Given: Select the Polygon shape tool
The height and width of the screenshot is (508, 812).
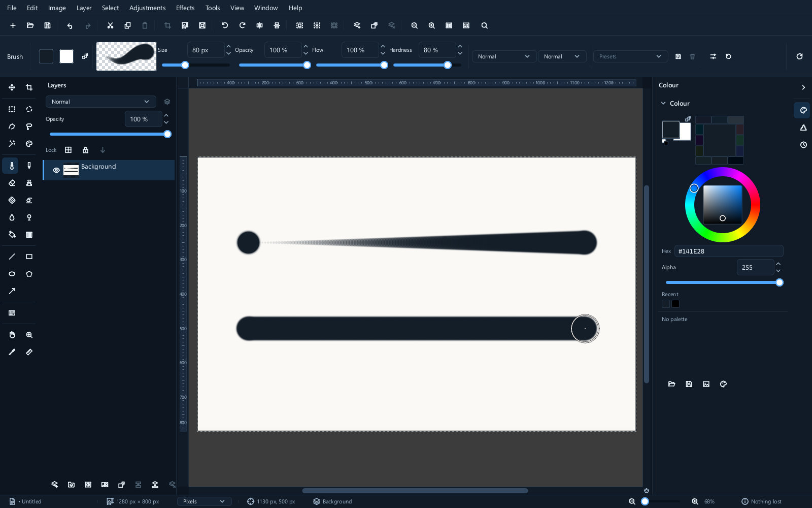Looking at the screenshot, I should point(29,274).
